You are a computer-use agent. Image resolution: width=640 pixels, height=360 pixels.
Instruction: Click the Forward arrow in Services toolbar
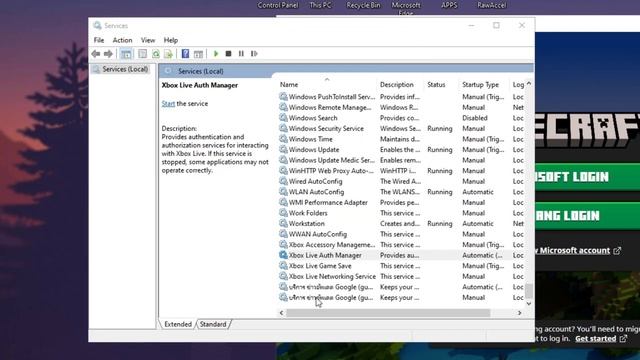click(108, 53)
